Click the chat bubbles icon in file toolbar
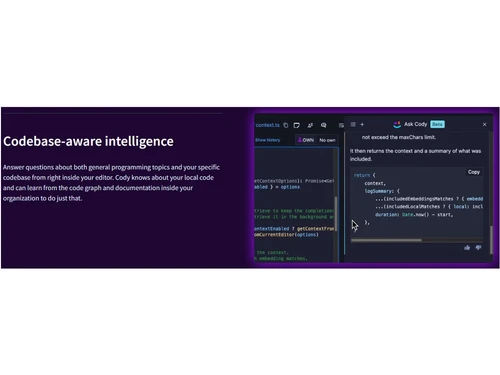The height and width of the screenshot is (375, 500). click(x=323, y=125)
